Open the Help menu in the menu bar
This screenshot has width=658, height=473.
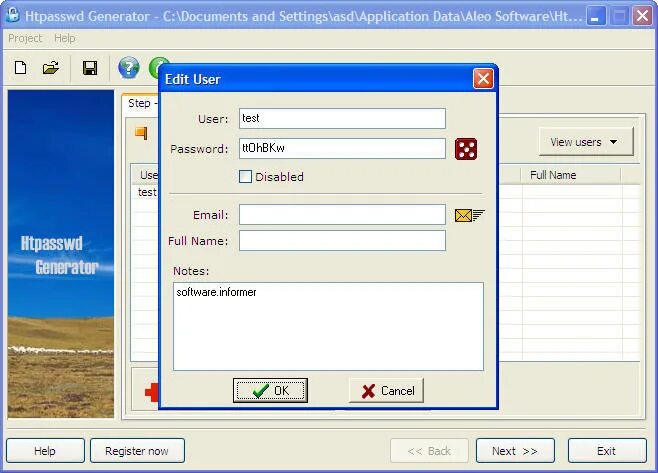(x=65, y=38)
